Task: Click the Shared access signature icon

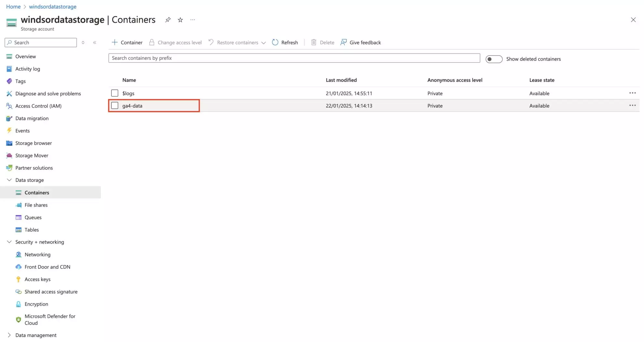Action: pyautogui.click(x=19, y=292)
